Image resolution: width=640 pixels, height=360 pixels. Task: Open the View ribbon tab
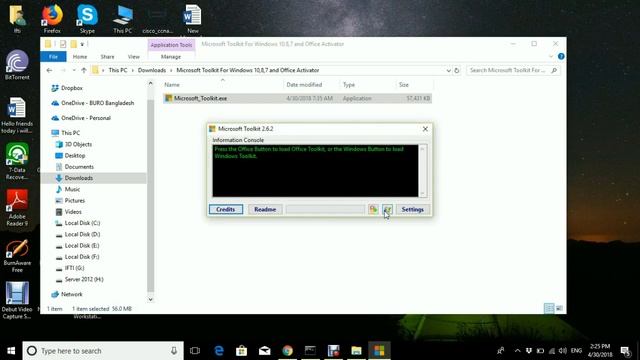133,57
